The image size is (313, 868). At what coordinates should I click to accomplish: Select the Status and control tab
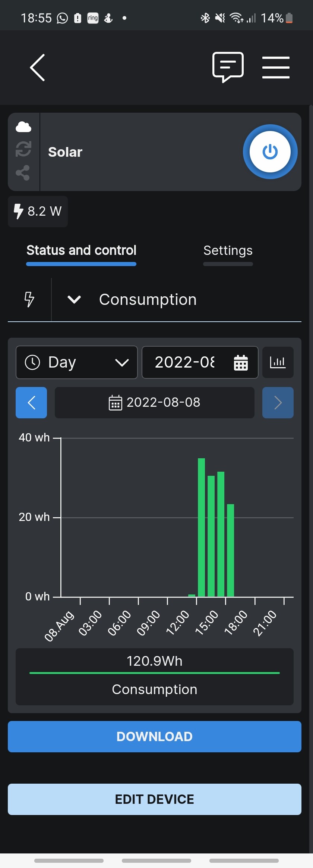click(81, 250)
